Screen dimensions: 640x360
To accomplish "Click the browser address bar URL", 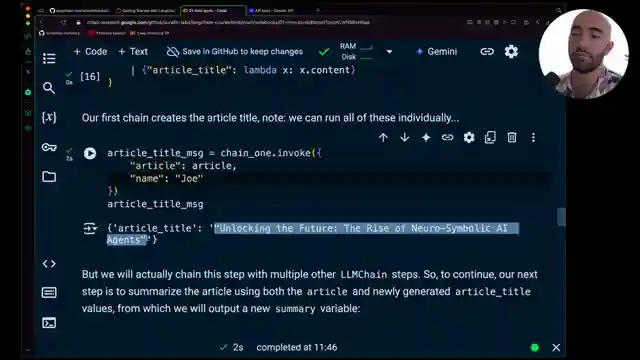I will 229,22.
